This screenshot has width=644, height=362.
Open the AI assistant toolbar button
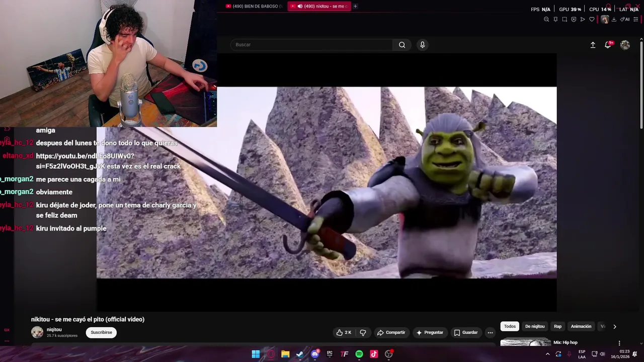625,20
